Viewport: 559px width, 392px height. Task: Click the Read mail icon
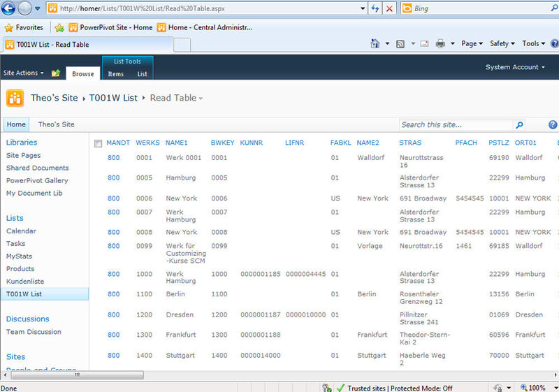[424, 44]
